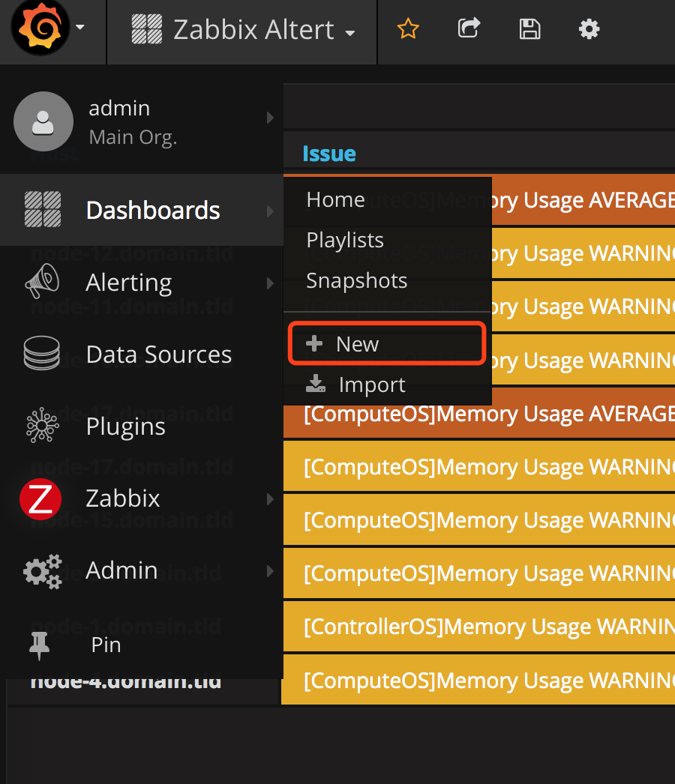The image size is (675, 784).
Task: Pin the side menu open
Action: [39, 645]
